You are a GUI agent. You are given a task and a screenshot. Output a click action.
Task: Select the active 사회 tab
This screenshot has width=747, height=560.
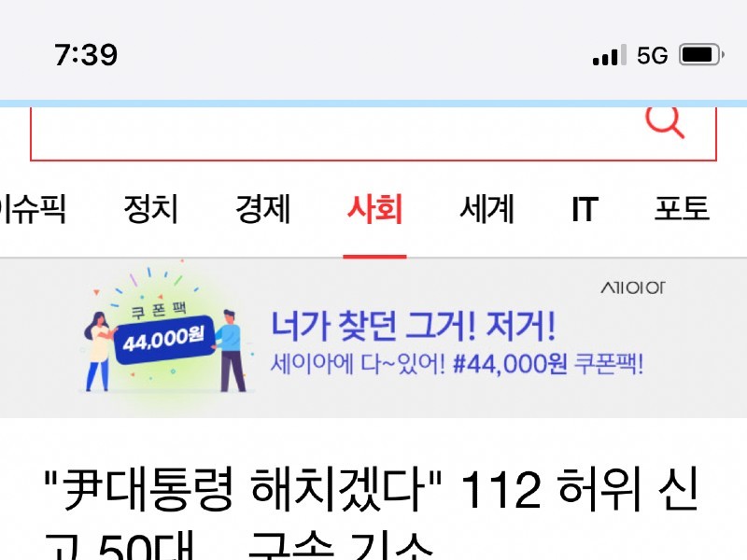(x=375, y=208)
